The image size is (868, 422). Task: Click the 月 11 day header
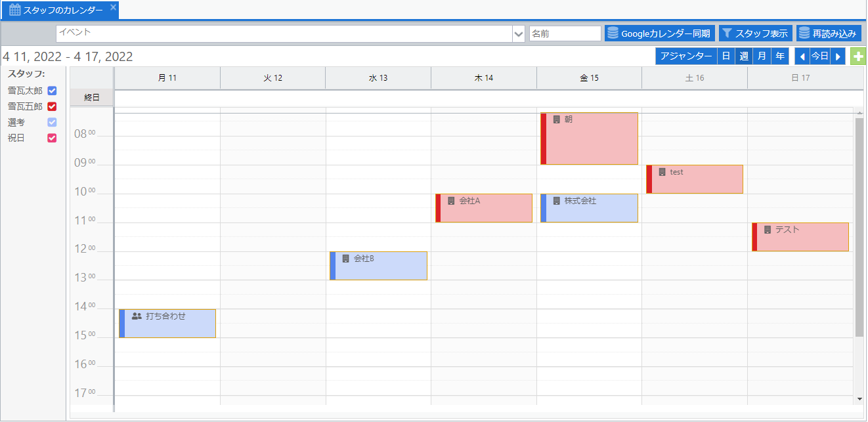coord(167,78)
